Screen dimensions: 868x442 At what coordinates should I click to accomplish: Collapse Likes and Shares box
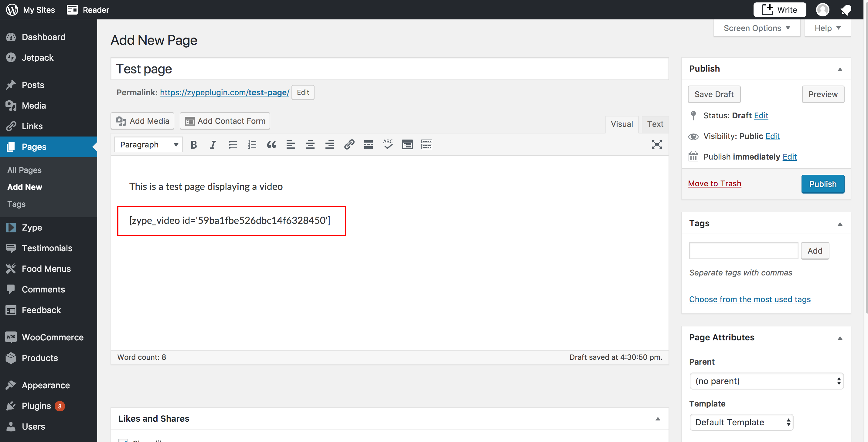(x=658, y=419)
